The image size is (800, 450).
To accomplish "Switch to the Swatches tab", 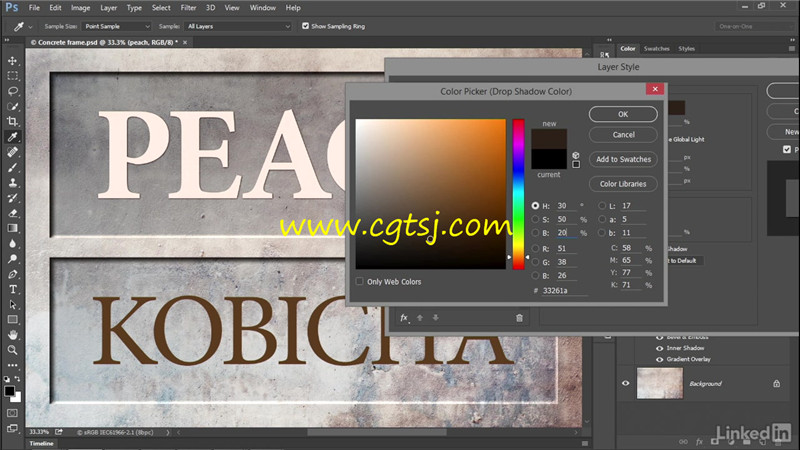I will [x=656, y=48].
